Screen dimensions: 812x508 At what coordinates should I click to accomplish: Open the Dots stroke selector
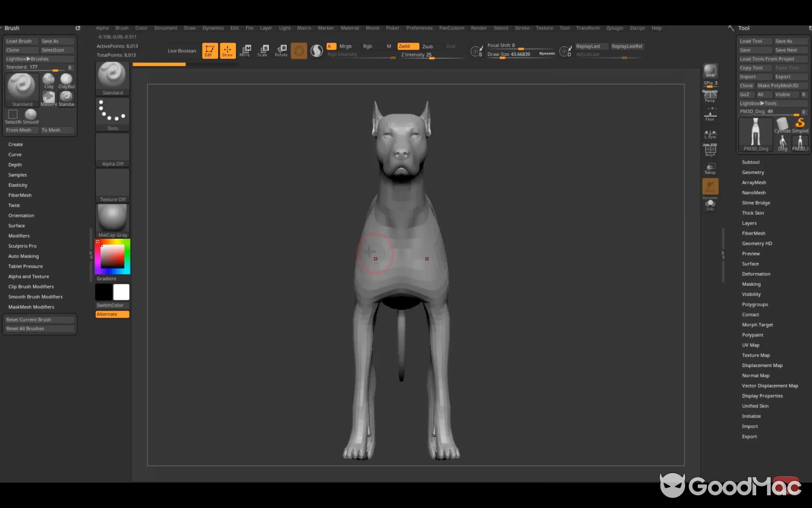pyautogui.click(x=112, y=113)
